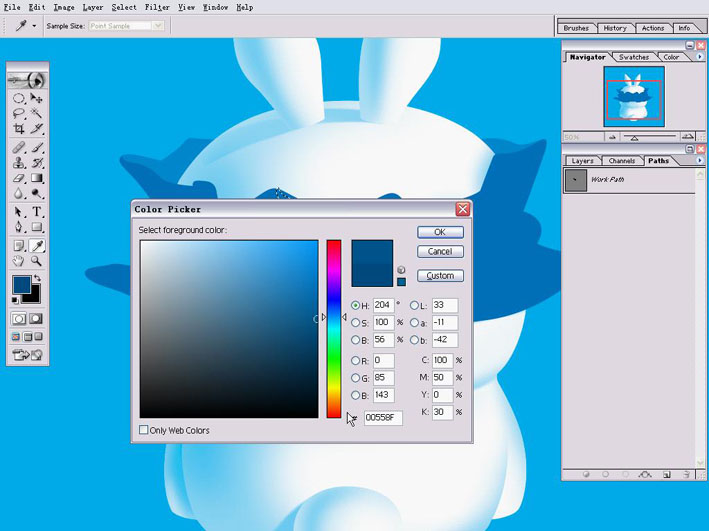The height and width of the screenshot is (531, 709).
Task: Open the Filter menu
Action: pos(157,7)
